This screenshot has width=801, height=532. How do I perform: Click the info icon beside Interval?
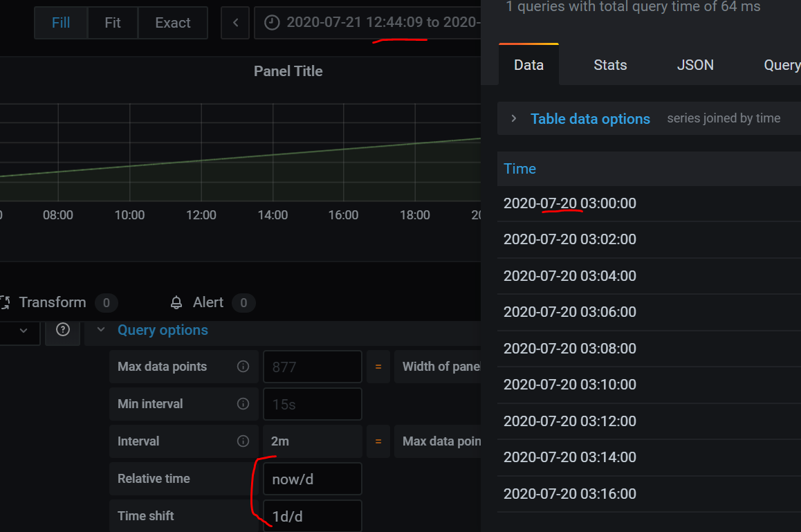[x=243, y=441]
